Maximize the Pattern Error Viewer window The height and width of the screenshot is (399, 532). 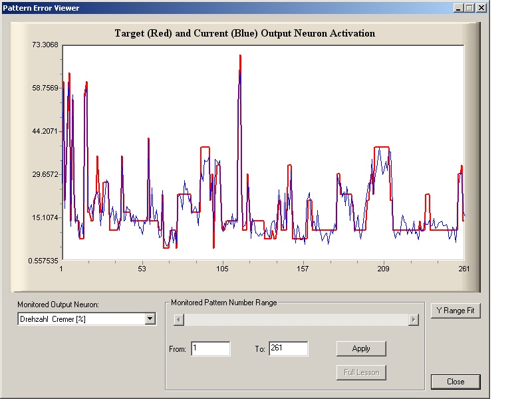pyautogui.click(x=469, y=8)
